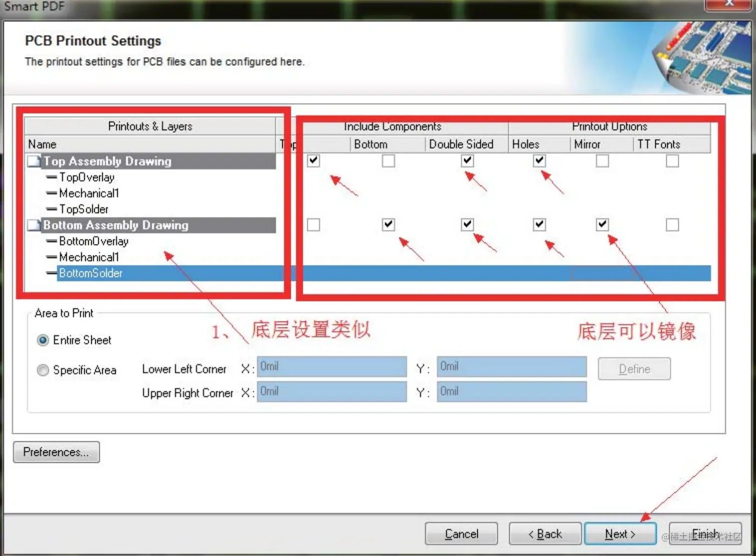Select the Entire Sheet radio option

[43, 341]
